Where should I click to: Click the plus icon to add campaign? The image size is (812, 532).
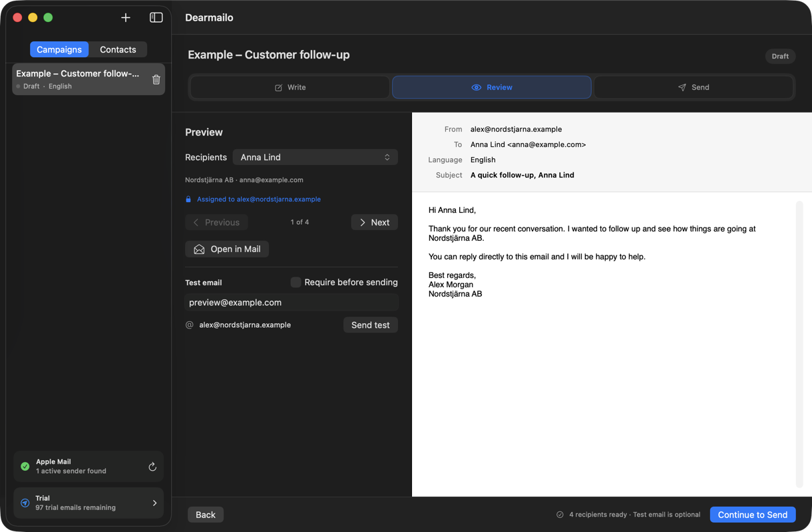pos(126,18)
